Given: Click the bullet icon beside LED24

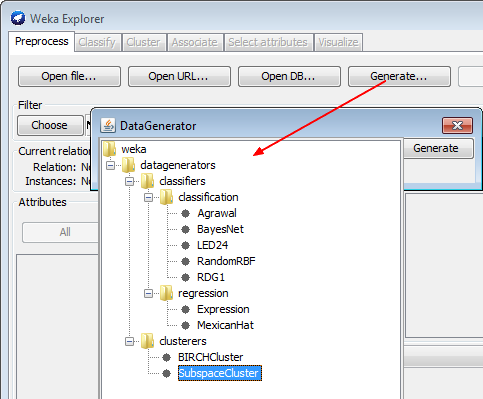Looking at the screenshot, I should tap(186, 245).
